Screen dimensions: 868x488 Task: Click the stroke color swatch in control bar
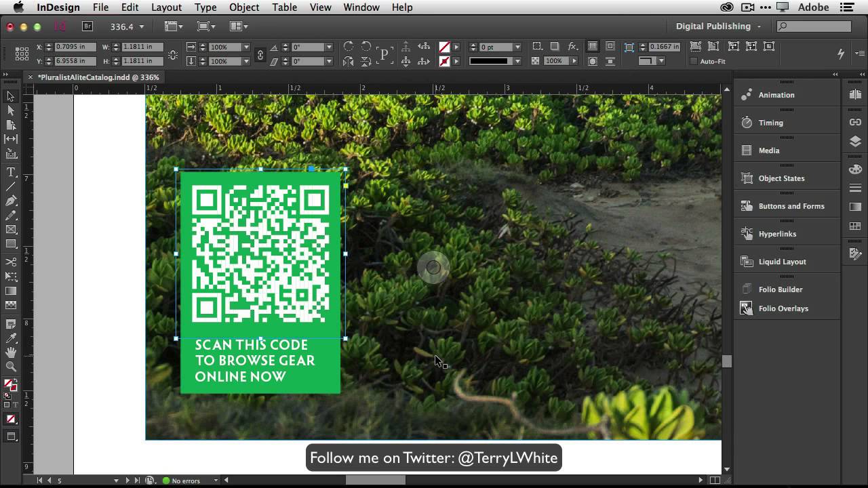pos(444,61)
